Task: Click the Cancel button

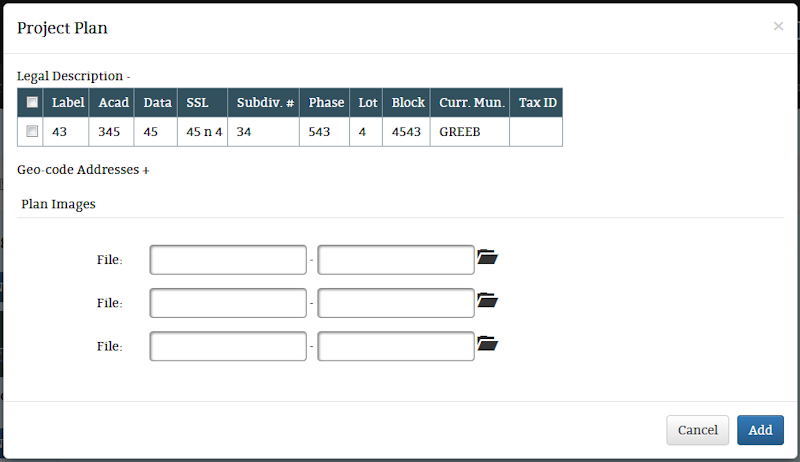Action: point(697,430)
